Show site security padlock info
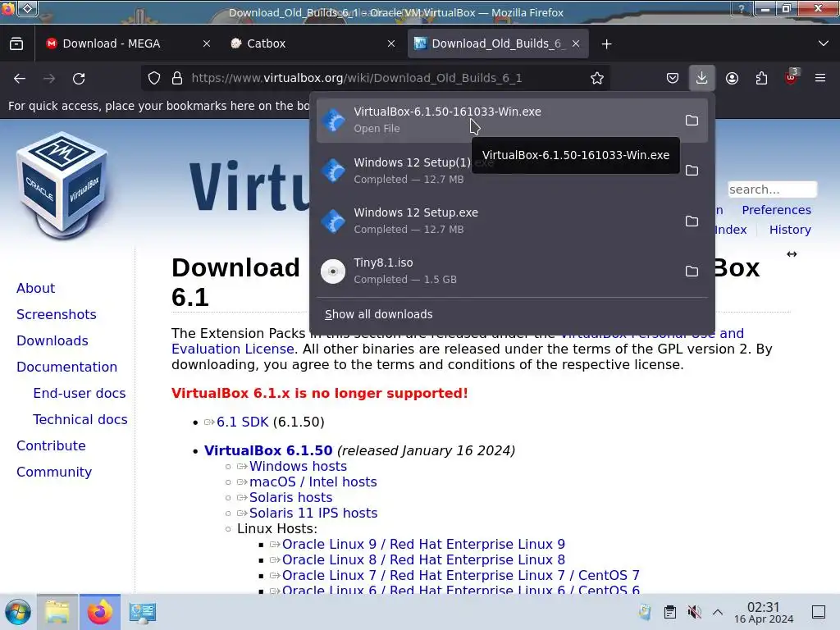This screenshot has height=630, width=840. tap(177, 78)
